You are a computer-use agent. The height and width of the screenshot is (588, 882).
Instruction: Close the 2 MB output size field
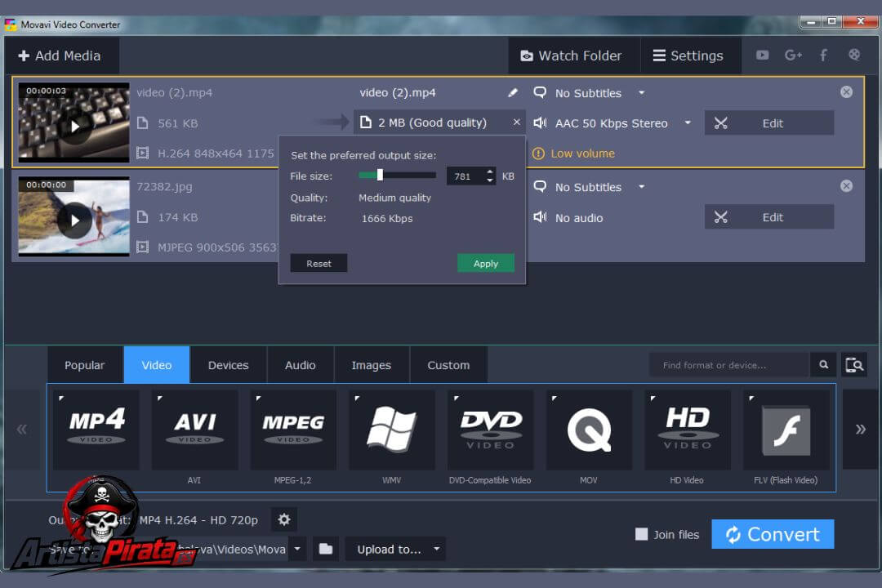coord(516,122)
